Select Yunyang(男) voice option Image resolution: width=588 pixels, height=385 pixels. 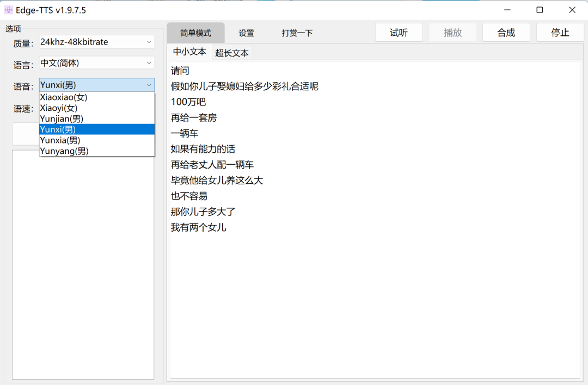97,151
